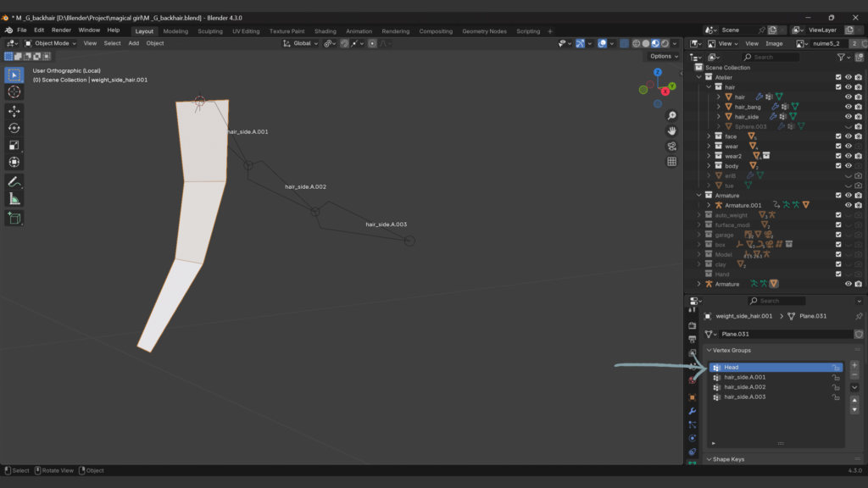Select the Move tool in the toolbar
This screenshot has width=868, height=488.
point(14,111)
